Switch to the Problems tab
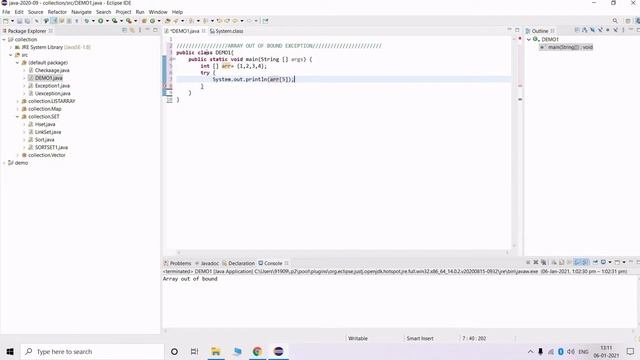Screen dimensions: 640x360 coord(178,263)
